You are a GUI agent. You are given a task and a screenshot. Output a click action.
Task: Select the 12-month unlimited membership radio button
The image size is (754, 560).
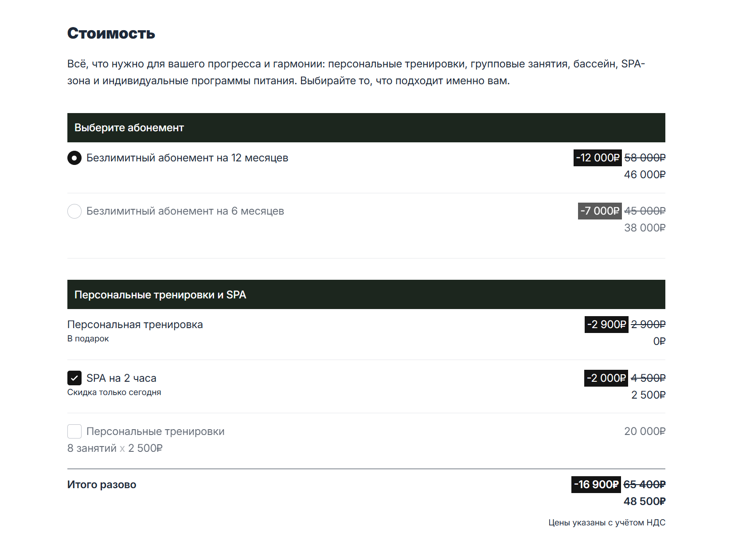tap(74, 158)
